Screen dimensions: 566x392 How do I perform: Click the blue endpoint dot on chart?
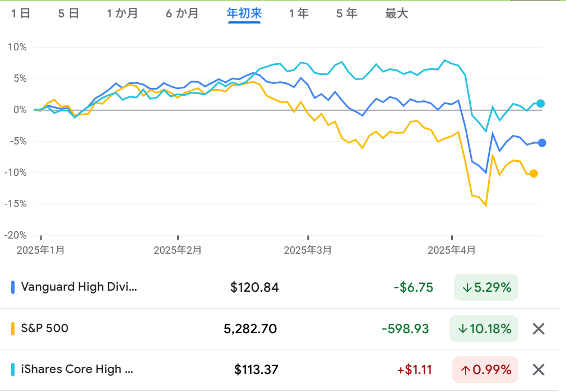[x=542, y=143]
